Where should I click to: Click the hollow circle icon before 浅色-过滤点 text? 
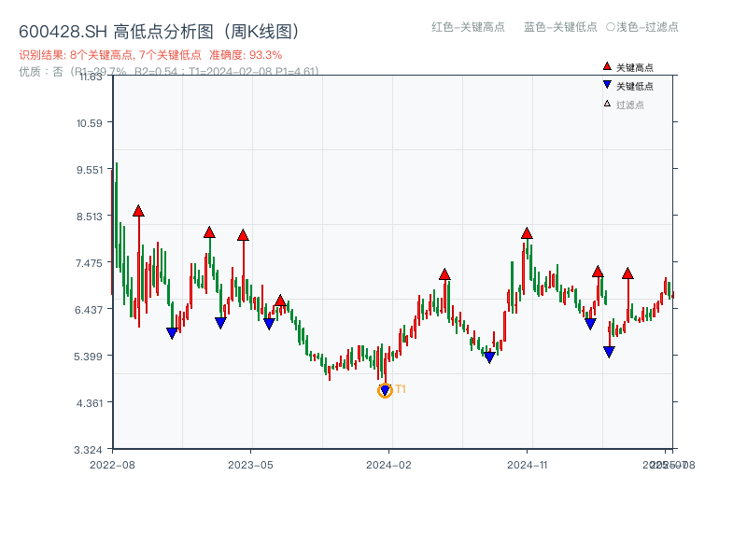click(x=609, y=28)
